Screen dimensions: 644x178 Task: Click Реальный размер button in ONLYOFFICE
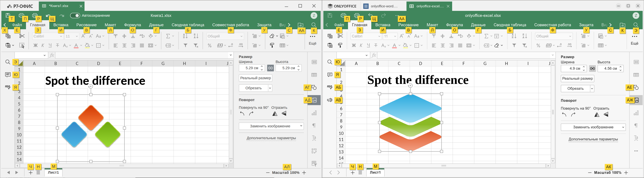point(577,79)
